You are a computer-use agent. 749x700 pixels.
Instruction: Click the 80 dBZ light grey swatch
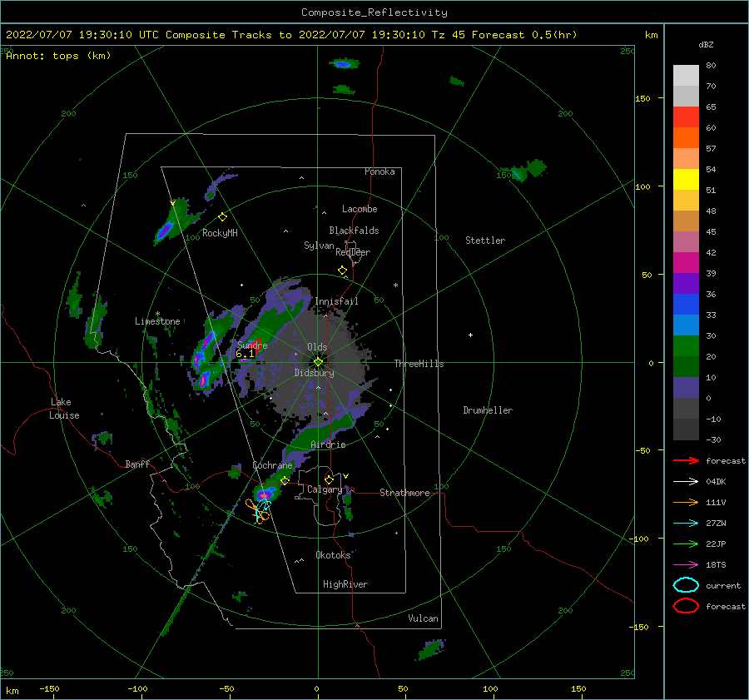coord(686,75)
